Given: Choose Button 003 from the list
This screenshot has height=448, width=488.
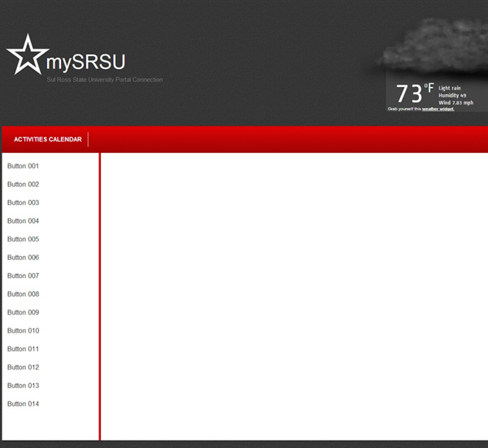Looking at the screenshot, I should (x=24, y=202).
